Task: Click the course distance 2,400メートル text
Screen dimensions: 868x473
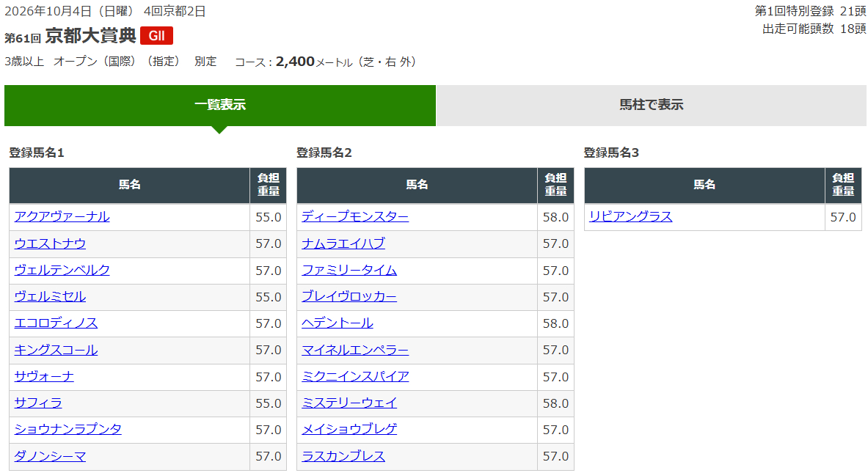Action: click(x=314, y=62)
